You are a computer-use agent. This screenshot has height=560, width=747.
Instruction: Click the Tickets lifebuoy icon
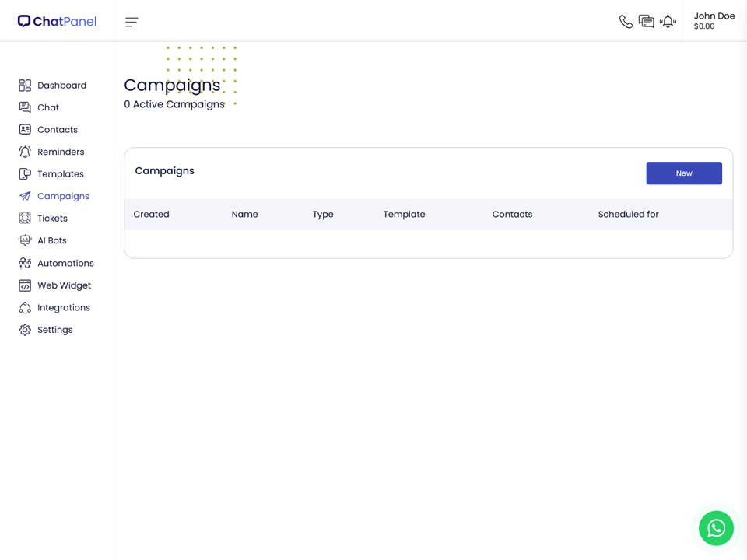click(25, 218)
